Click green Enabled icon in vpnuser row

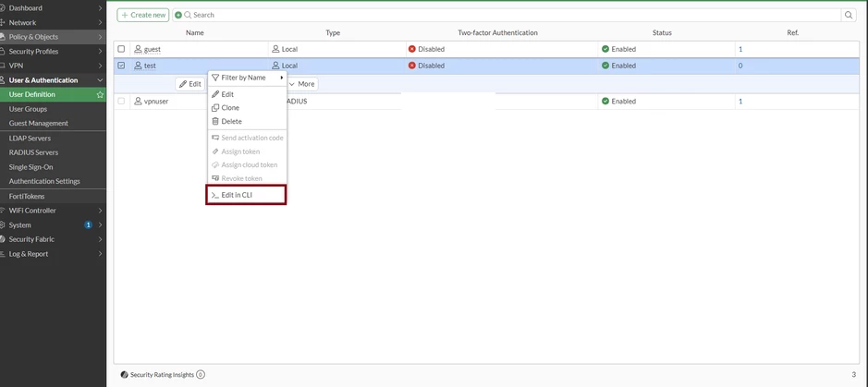tap(605, 102)
